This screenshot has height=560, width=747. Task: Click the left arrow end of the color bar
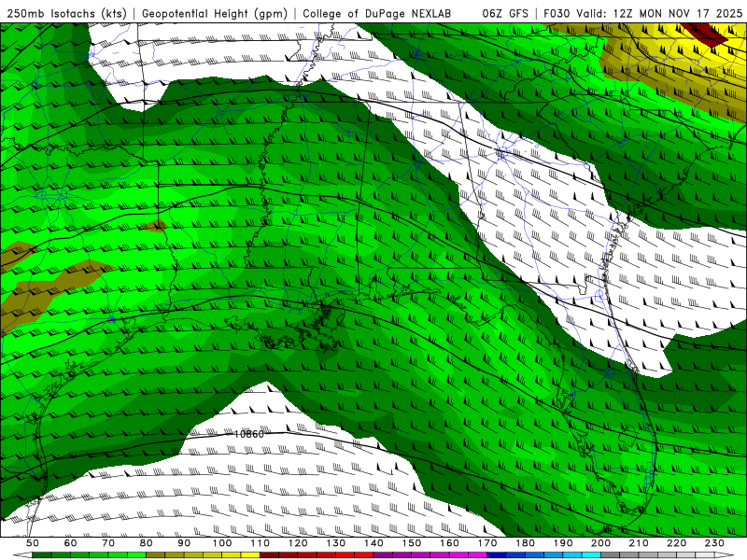pyautogui.click(x=22, y=555)
